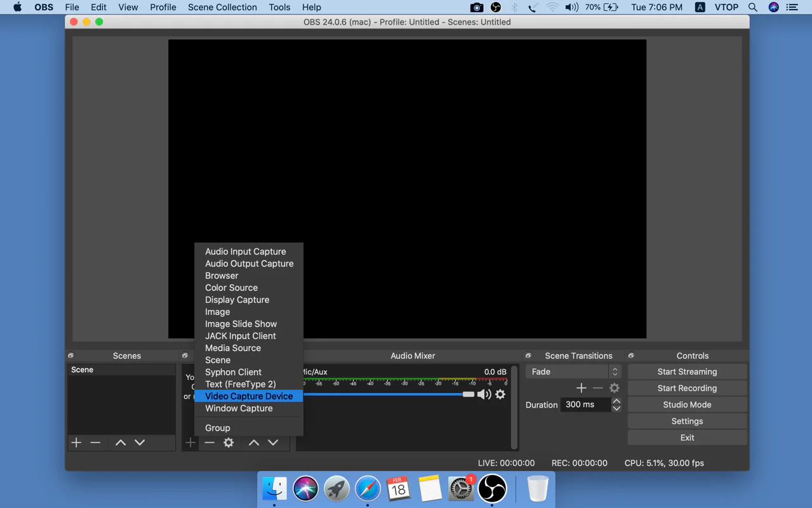The image size is (812, 508).
Task: Pop out the Scenes dock icon
Action: (71, 356)
